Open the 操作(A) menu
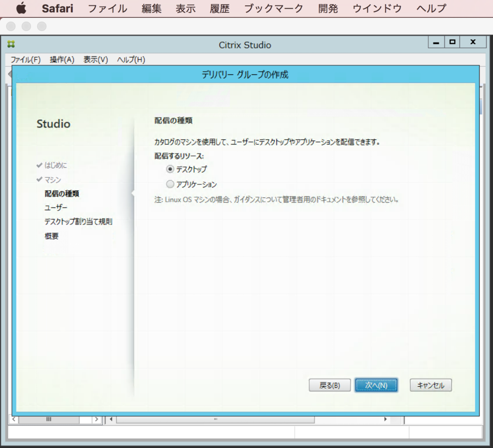This screenshot has width=493, height=448. 62,59
